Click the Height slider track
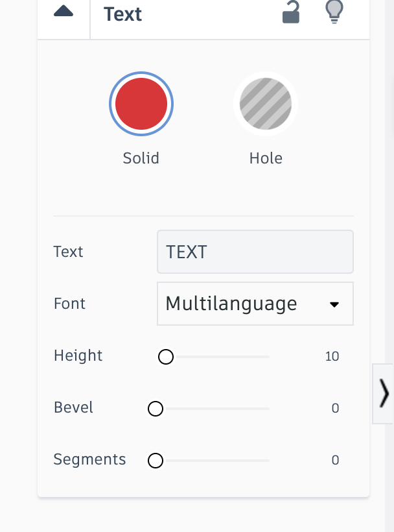This screenshot has height=532, width=394. 220,357
